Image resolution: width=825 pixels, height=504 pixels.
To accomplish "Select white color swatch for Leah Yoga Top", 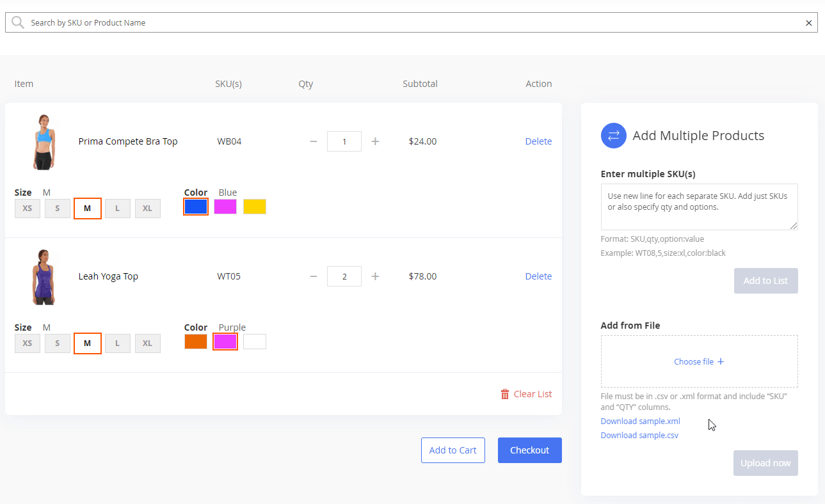I will coord(255,342).
